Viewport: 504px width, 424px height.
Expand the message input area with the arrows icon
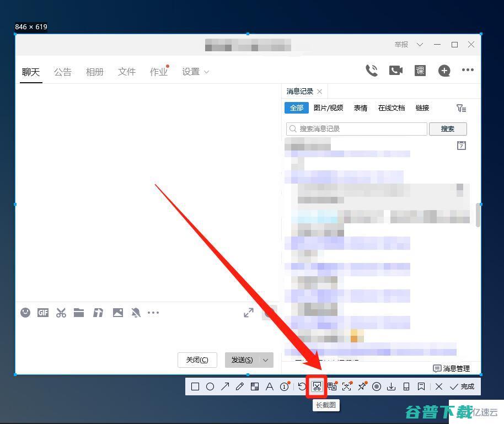tap(249, 313)
